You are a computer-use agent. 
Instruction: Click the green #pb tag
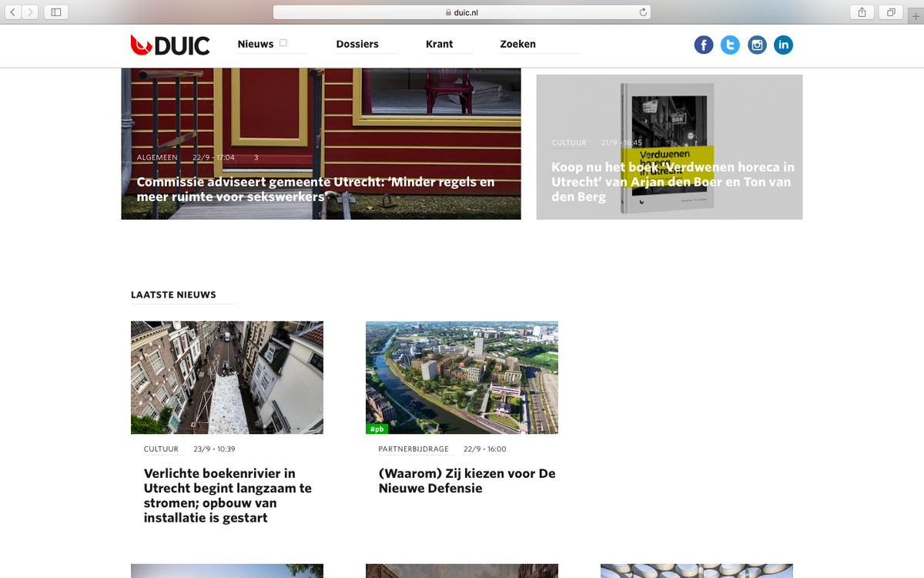(377, 428)
